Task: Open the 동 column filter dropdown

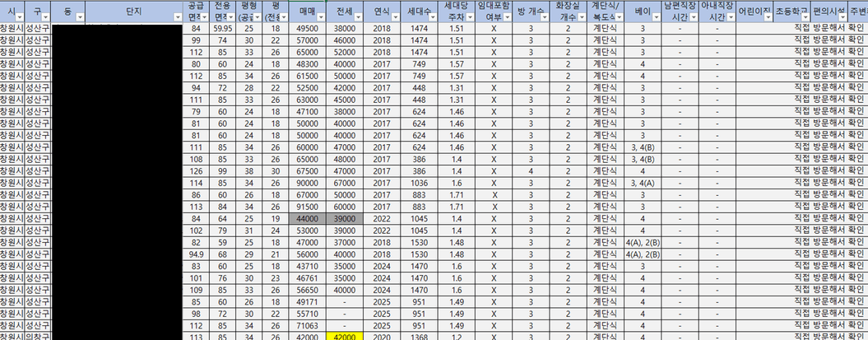Action: pyautogui.click(x=81, y=18)
